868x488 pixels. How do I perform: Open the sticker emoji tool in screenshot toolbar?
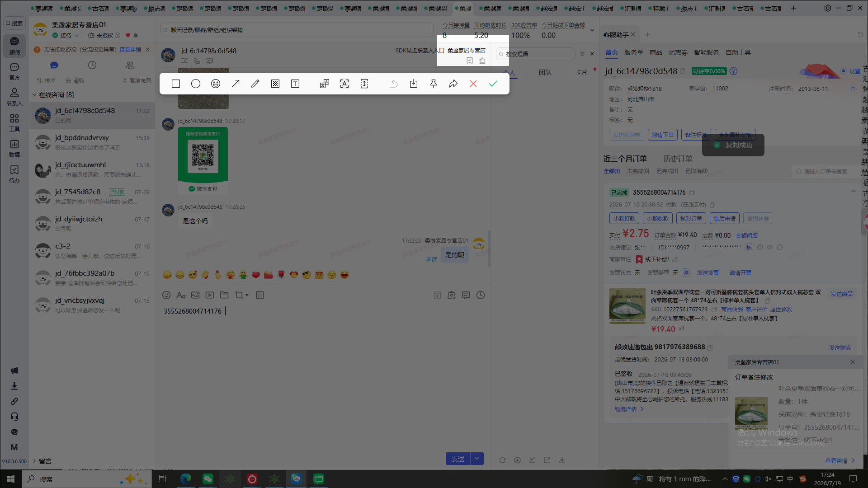216,84
